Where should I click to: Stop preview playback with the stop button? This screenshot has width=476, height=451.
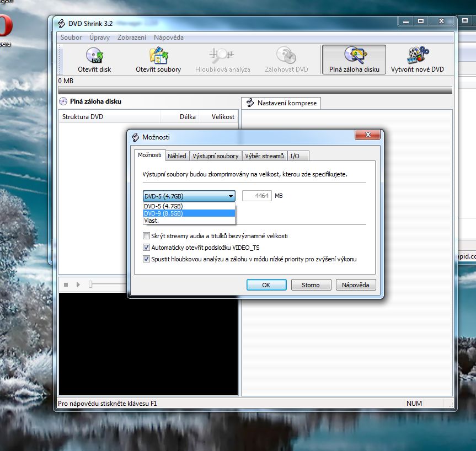[x=66, y=284]
